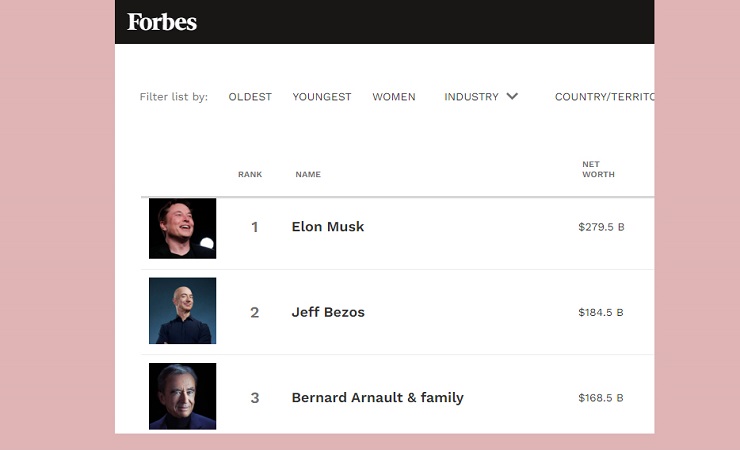Click the chevron next to INDUSTRY

coord(512,96)
